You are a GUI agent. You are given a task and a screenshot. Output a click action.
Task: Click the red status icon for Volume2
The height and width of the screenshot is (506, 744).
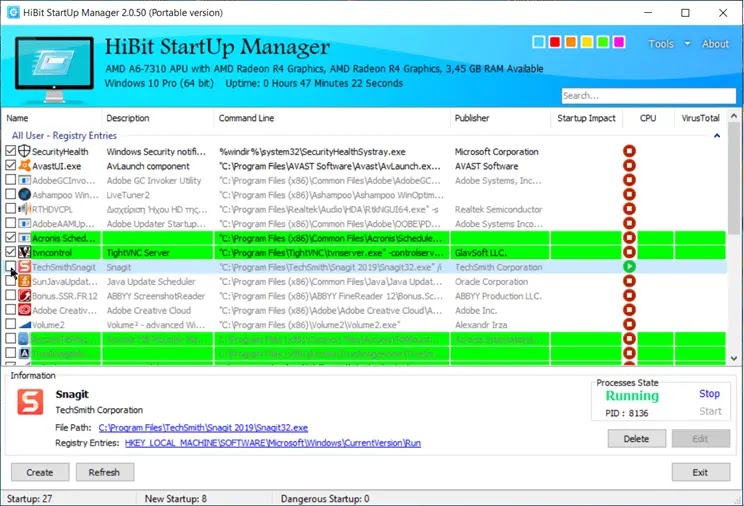[629, 325]
